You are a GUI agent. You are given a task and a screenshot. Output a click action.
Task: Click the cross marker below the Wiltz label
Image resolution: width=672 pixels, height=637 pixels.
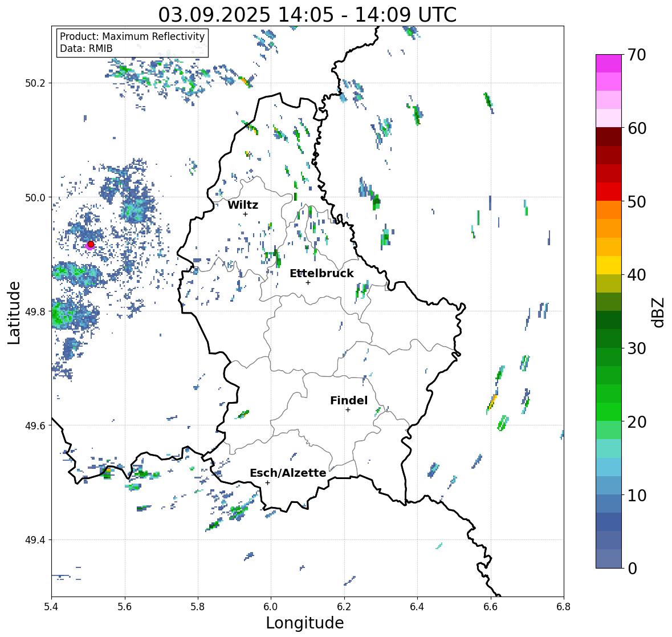[245, 214]
